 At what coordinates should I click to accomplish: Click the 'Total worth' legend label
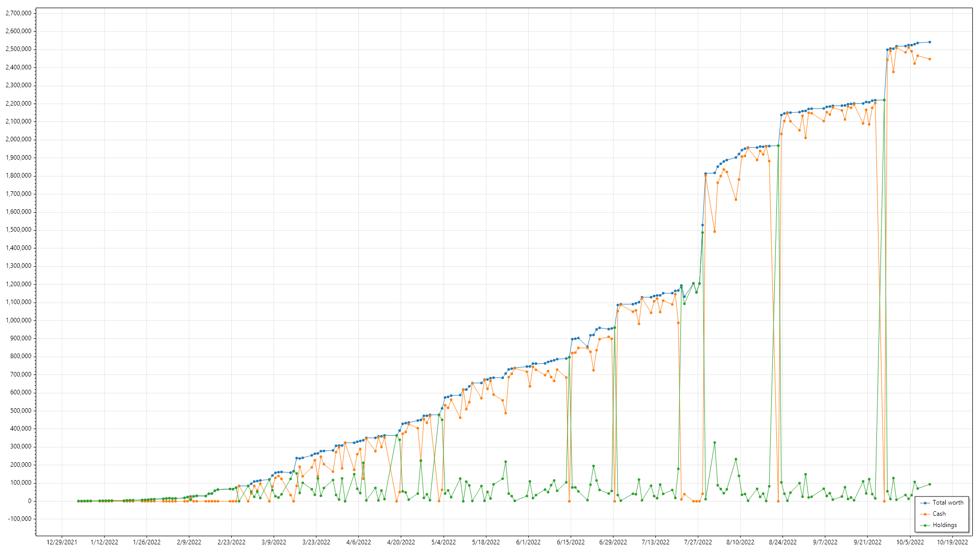click(x=948, y=503)
